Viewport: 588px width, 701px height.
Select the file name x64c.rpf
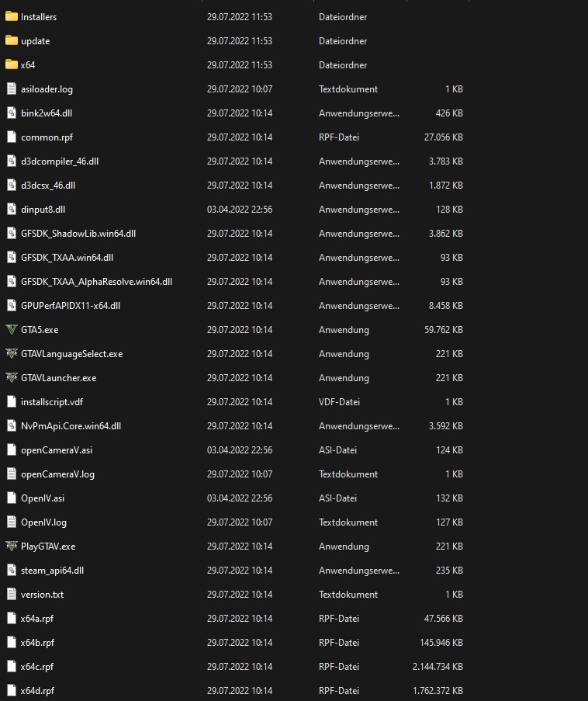pyautogui.click(x=37, y=667)
